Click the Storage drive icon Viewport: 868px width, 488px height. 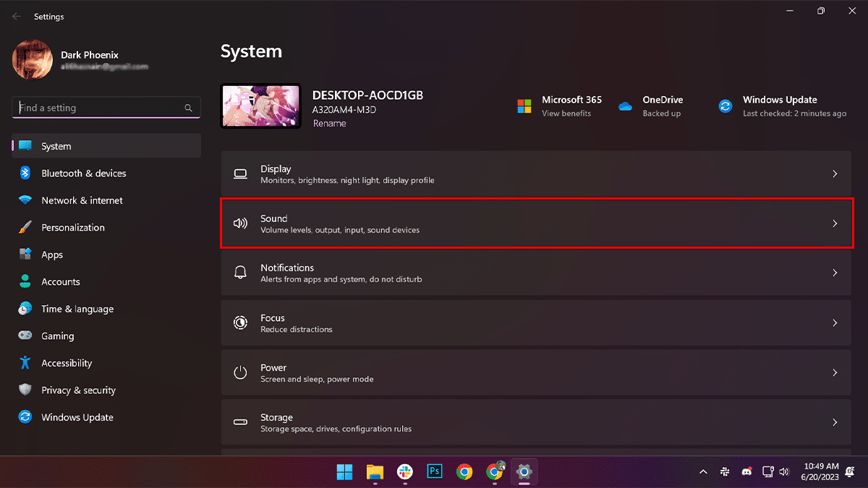[x=240, y=422]
